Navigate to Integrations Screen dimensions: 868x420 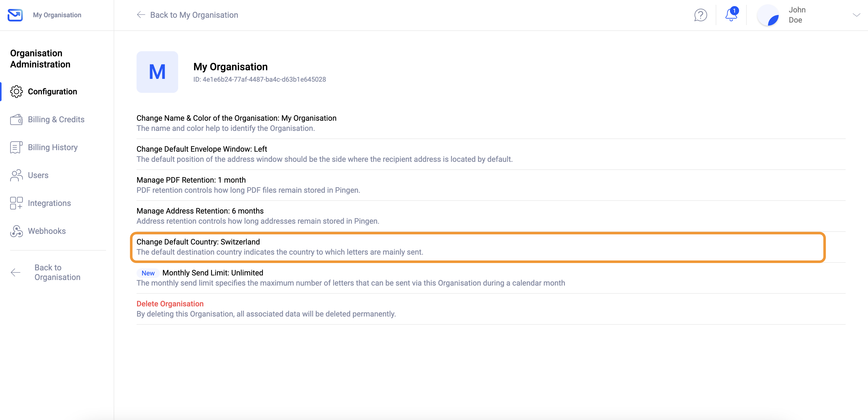coord(49,203)
